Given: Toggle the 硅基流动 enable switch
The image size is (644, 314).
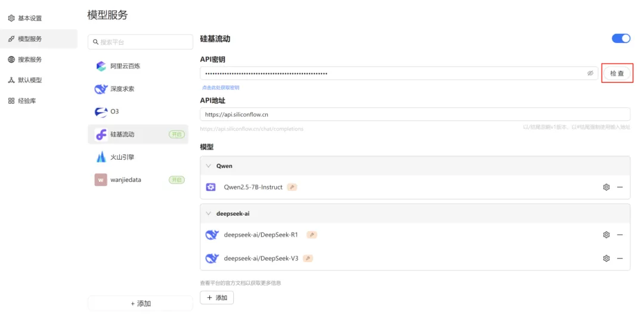Looking at the screenshot, I should tap(621, 39).
